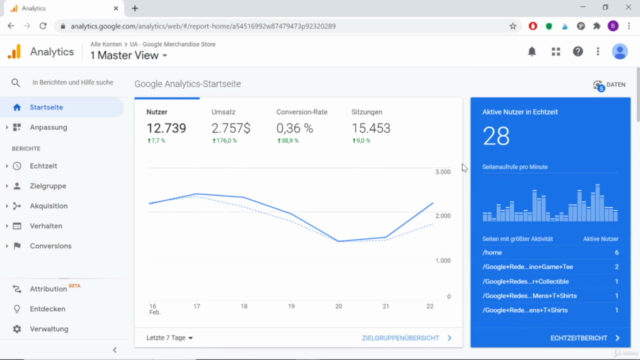Click the /Google+Redes...Mens+T+Shirts row

(550, 296)
